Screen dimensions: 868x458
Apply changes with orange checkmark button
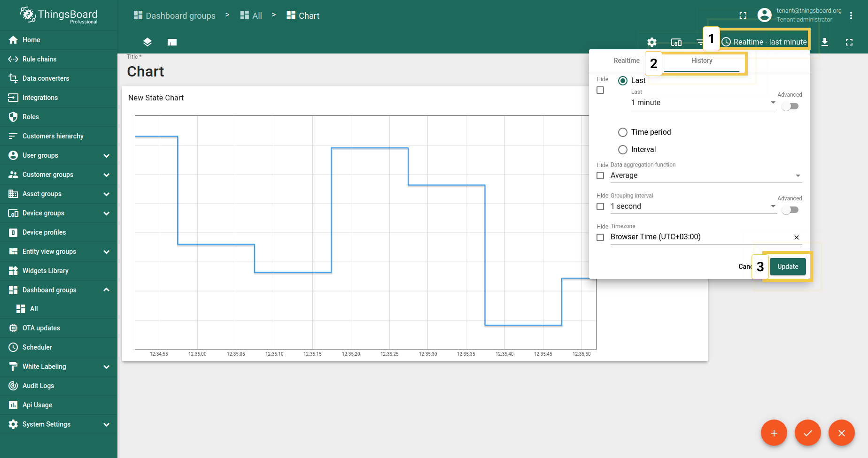(808, 433)
